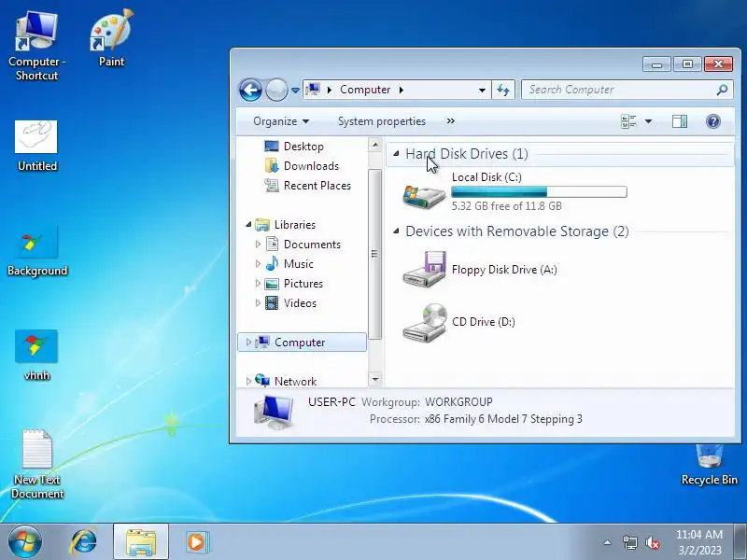Expand the Network tree node
This screenshot has width=747, height=560.
[248, 381]
